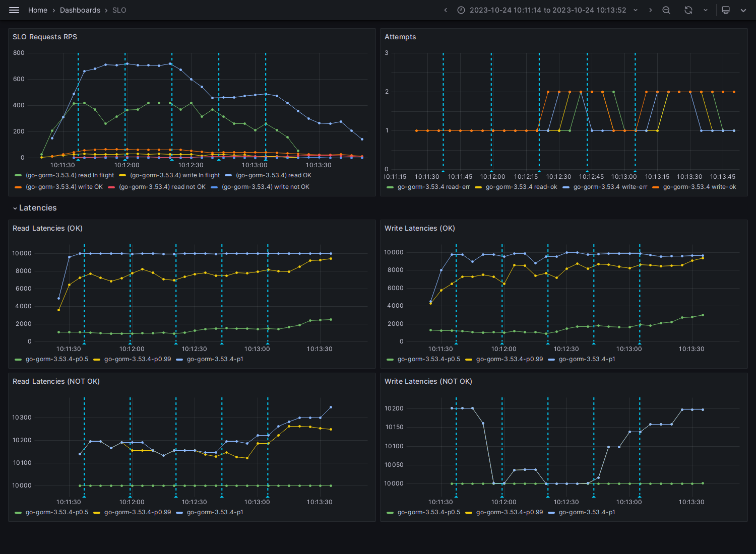Viewport: 756px width, 554px height.
Task: Toggle p0.5 series in Read Latencies (OK)
Action: [57, 359]
